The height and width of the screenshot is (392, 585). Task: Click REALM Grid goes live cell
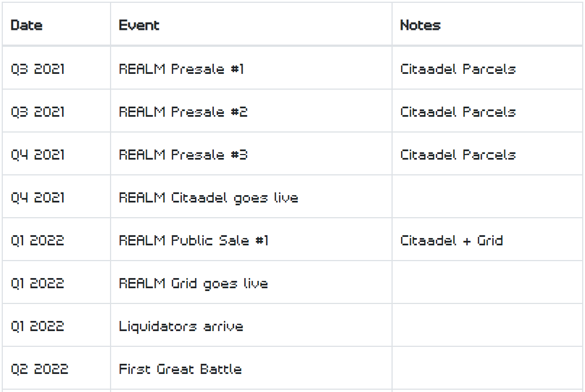251,283
